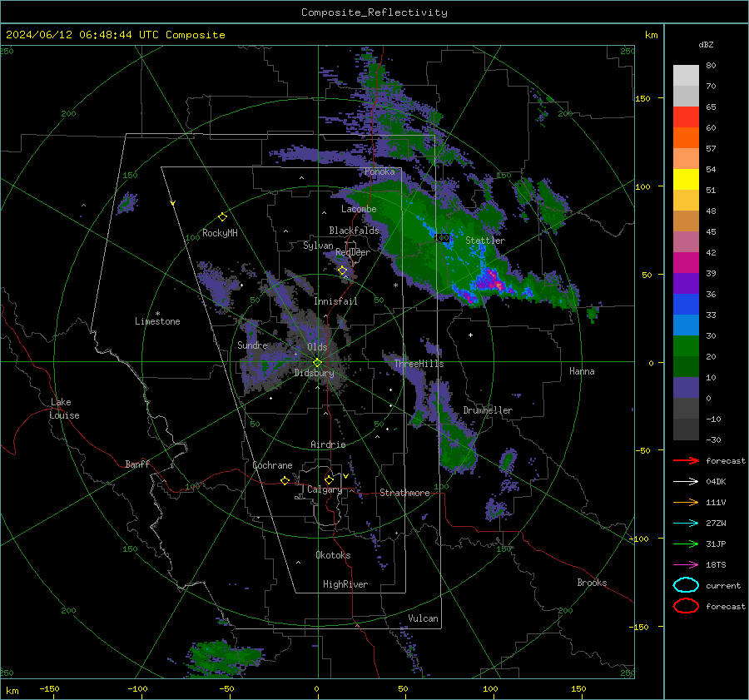Click the Calgary city label
Screen dimensions: 749x700
[325, 489]
